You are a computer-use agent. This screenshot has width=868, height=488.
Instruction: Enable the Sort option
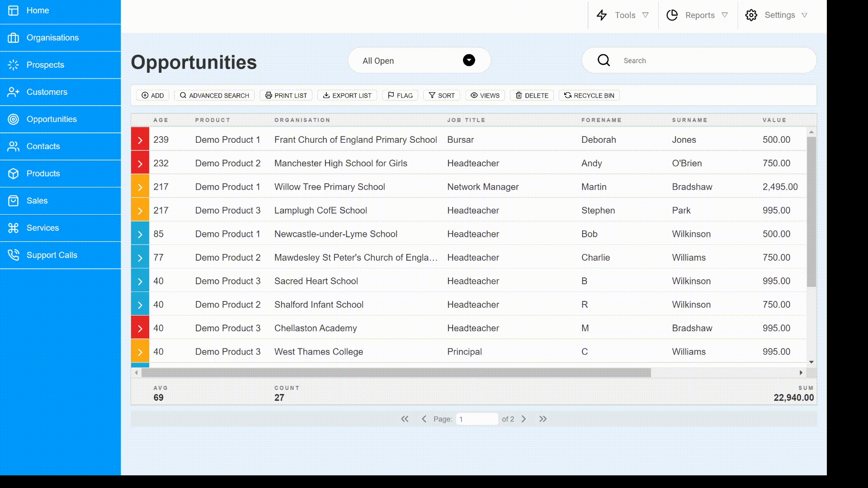(x=441, y=95)
